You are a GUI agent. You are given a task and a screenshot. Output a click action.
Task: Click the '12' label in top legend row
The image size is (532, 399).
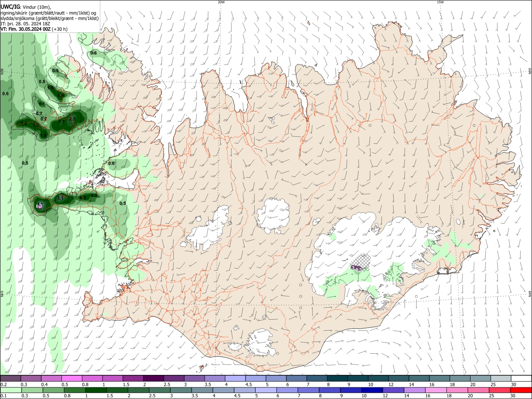tap(391, 384)
